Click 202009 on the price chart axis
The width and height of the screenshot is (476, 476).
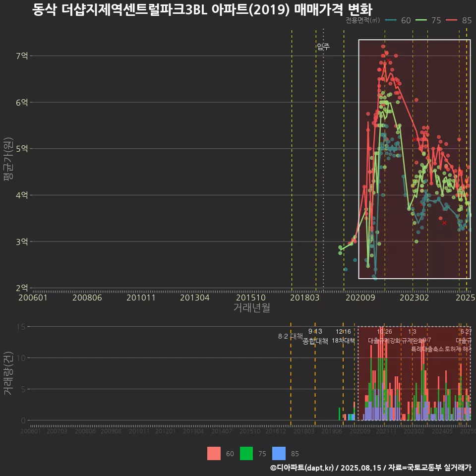pyautogui.click(x=360, y=297)
